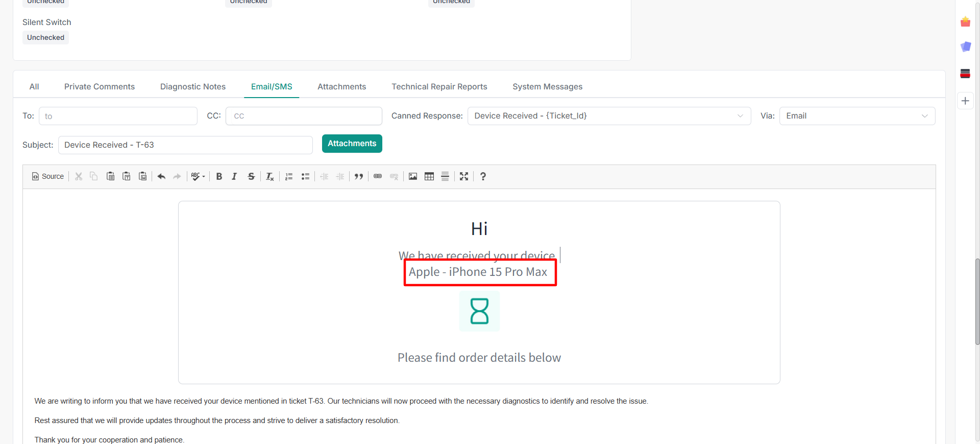Image resolution: width=980 pixels, height=444 pixels.
Task: Select Paste as plain text icon
Action: (x=127, y=176)
